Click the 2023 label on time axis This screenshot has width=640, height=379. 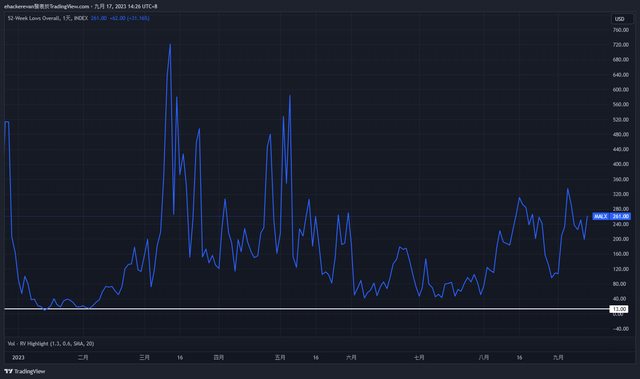click(x=18, y=357)
